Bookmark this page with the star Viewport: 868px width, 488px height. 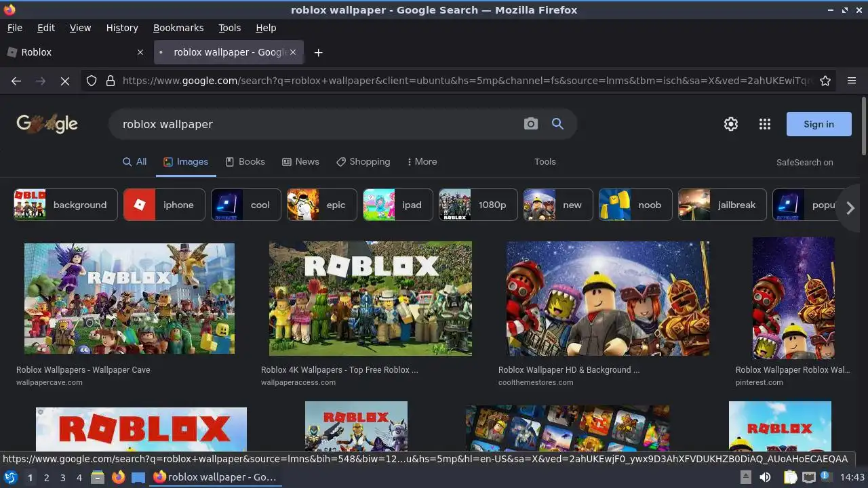point(825,81)
